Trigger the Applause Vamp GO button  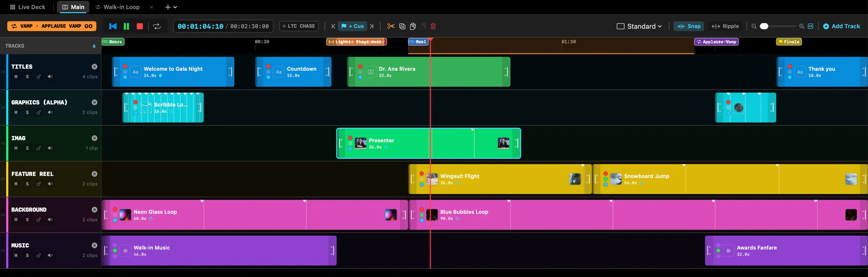(52, 26)
